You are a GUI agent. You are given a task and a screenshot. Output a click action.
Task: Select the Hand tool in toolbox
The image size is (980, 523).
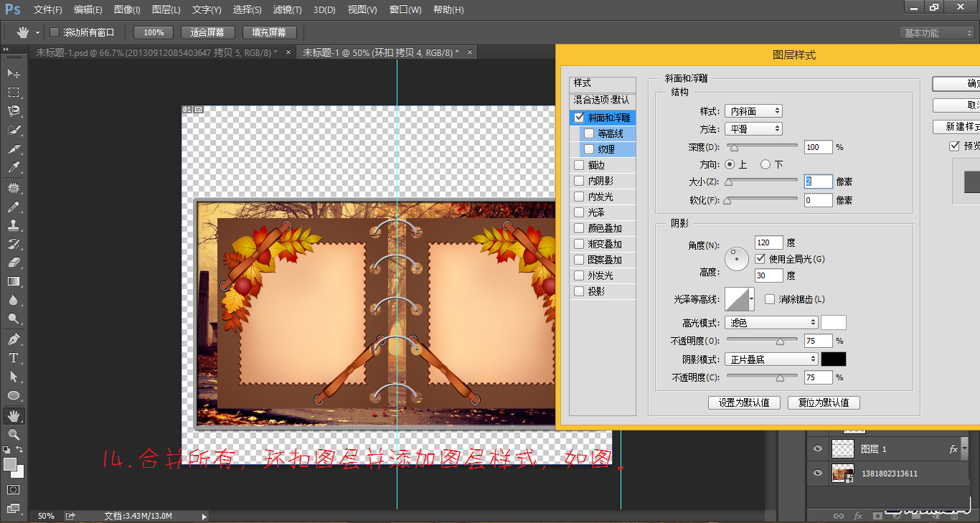click(x=14, y=415)
